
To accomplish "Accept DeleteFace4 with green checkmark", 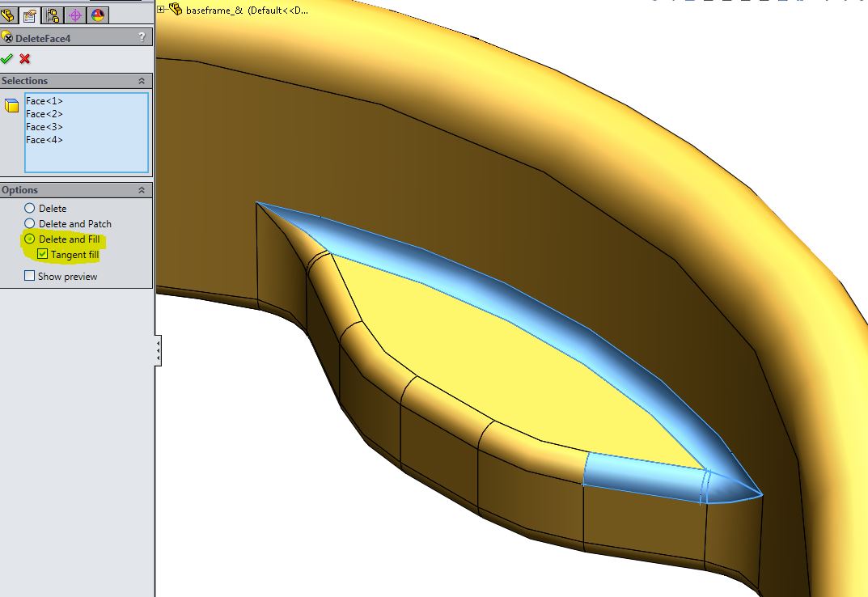I will point(6,58).
